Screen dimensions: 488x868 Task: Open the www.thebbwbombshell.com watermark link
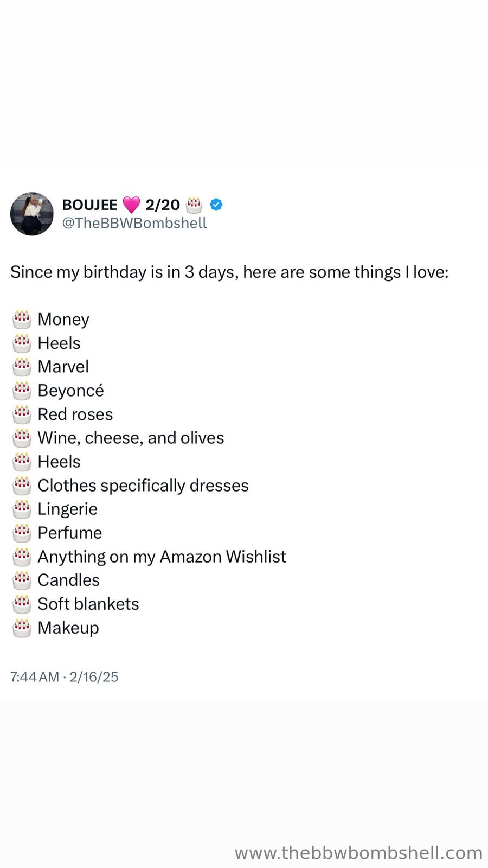358,853
